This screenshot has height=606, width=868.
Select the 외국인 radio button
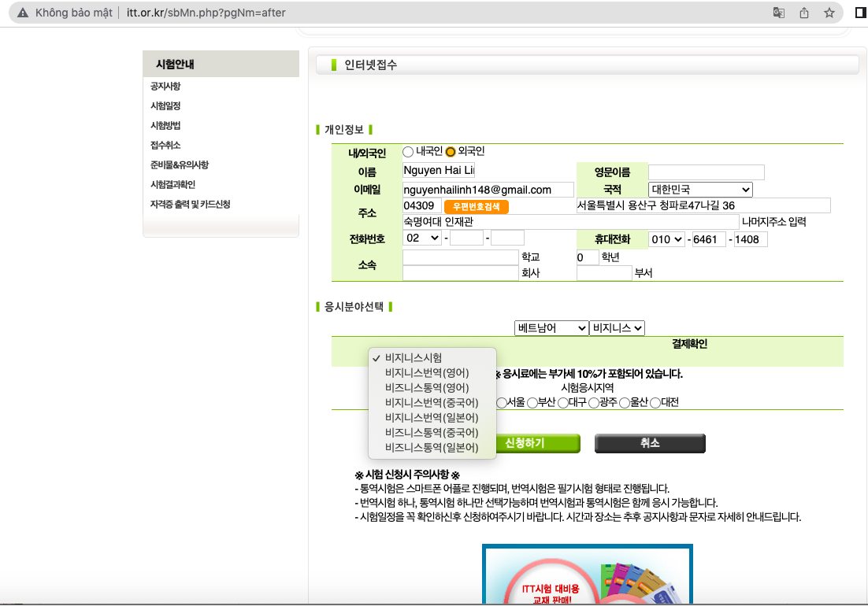coord(451,151)
